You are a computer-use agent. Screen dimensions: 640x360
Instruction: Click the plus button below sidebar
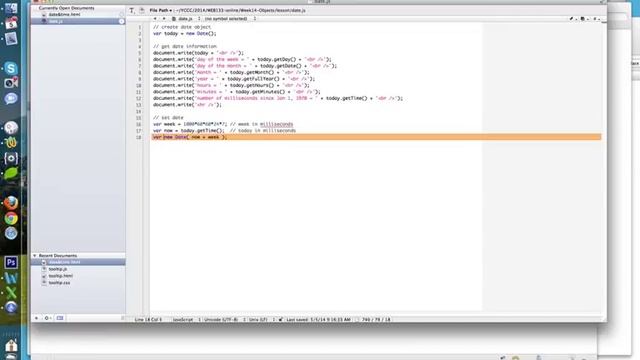click(x=36, y=318)
